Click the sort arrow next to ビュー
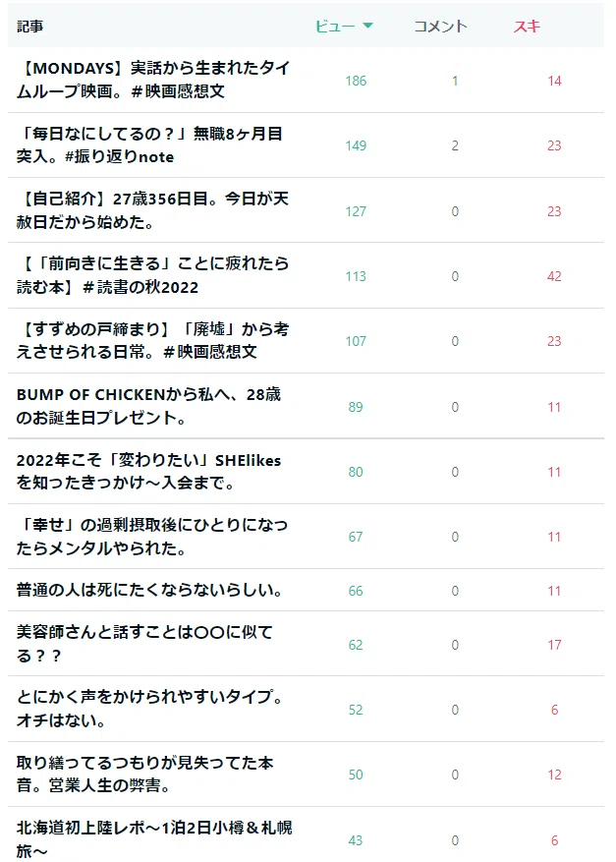The image size is (616, 862). [368, 26]
